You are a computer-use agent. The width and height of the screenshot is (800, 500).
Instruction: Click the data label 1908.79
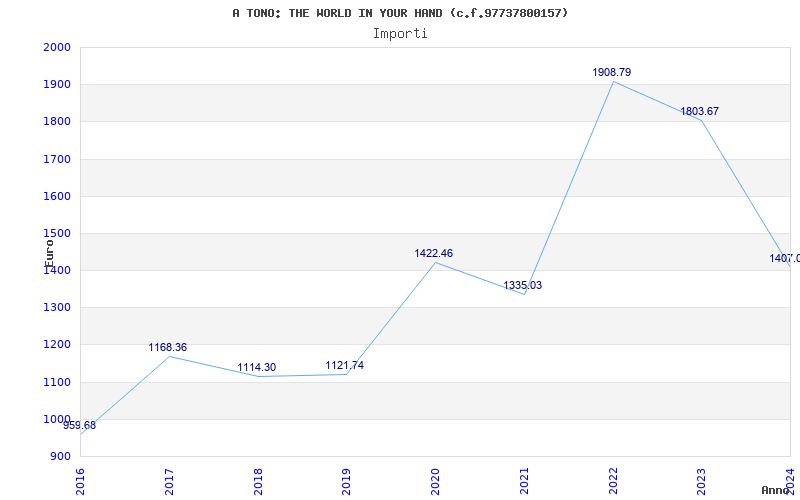click(x=611, y=72)
